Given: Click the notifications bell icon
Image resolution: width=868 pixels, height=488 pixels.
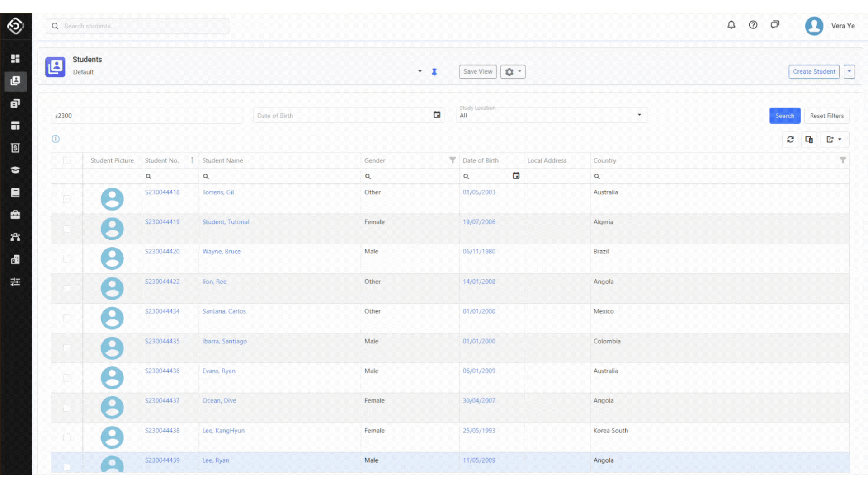Looking at the screenshot, I should [731, 25].
